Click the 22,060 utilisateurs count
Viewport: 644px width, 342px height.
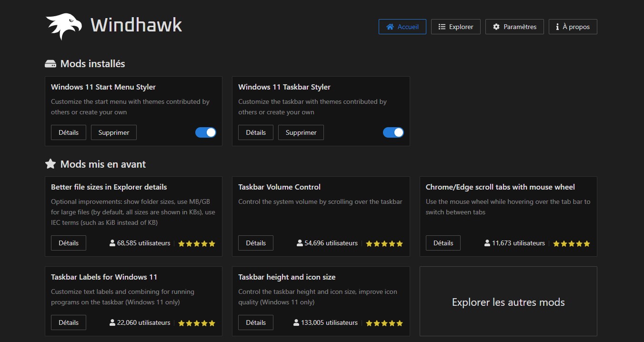pos(144,322)
